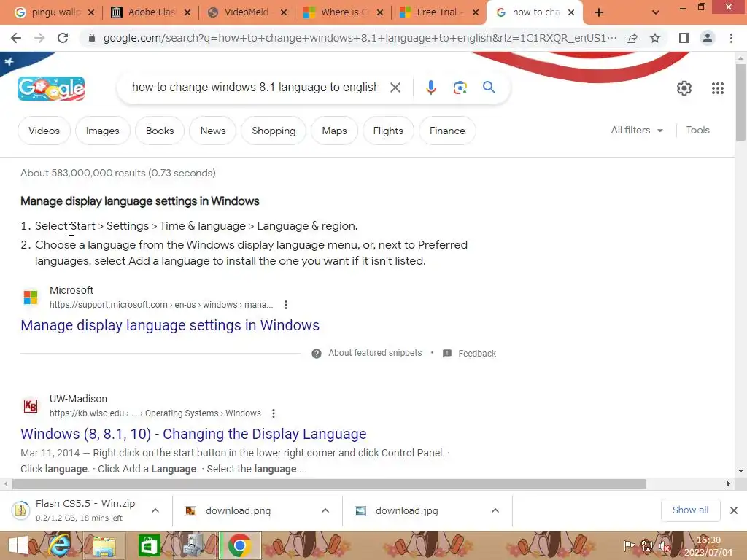Viewport: 747px width, 560px height.
Task: Filter results by Videos
Action: (x=44, y=131)
